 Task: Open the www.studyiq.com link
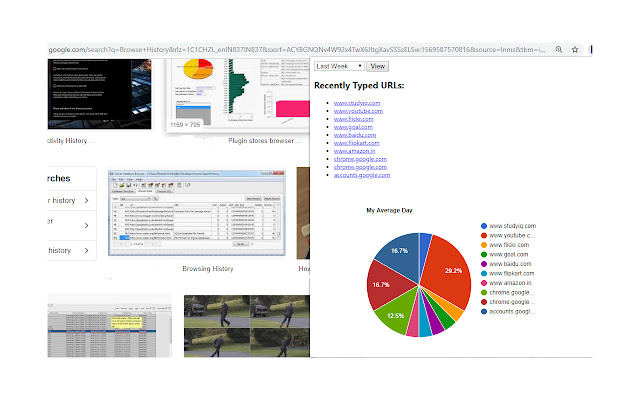click(x=357, y=103)
